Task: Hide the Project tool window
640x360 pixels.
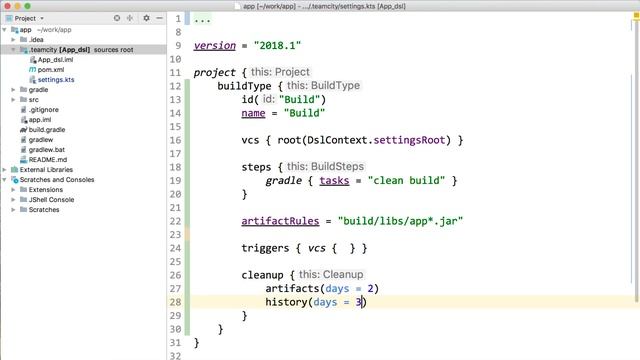Action: click(x=159, y=18)
